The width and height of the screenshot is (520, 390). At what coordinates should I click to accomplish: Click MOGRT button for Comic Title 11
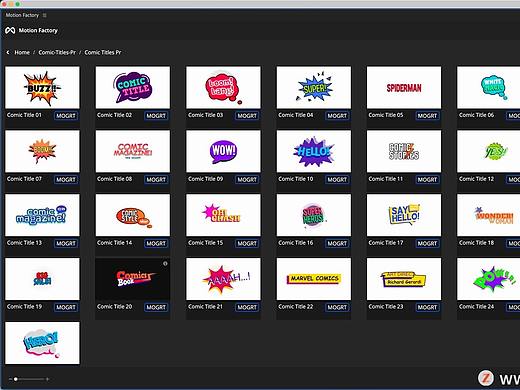pyautogui.click(x=427, y=180)
